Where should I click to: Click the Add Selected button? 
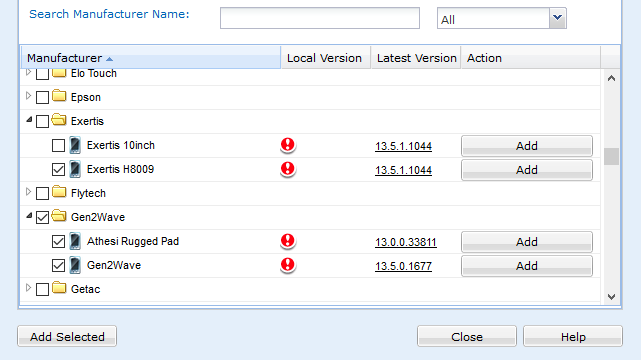(67, 336)
